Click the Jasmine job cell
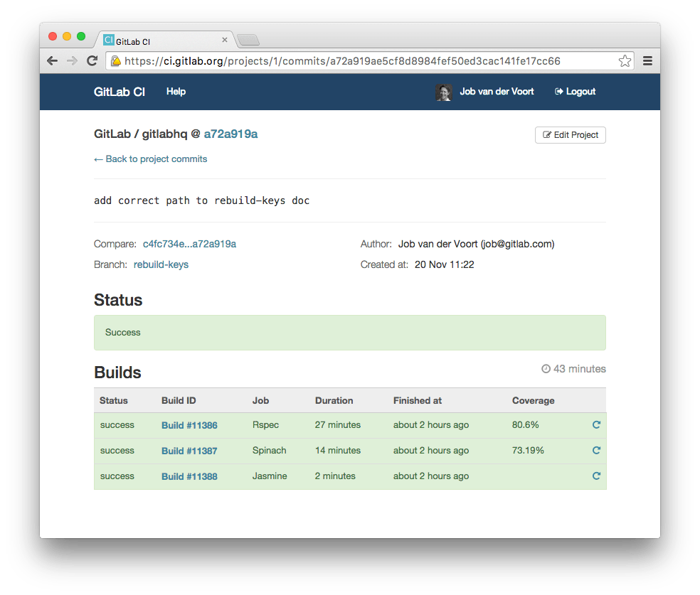The image size is (700, 595). [270, 476]
